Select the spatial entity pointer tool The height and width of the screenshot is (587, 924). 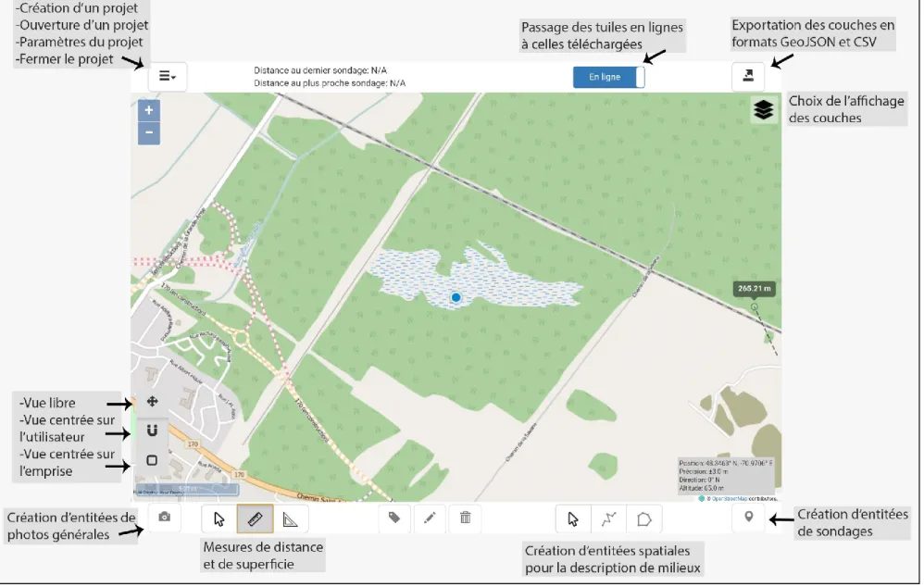(x=573, y=519)
